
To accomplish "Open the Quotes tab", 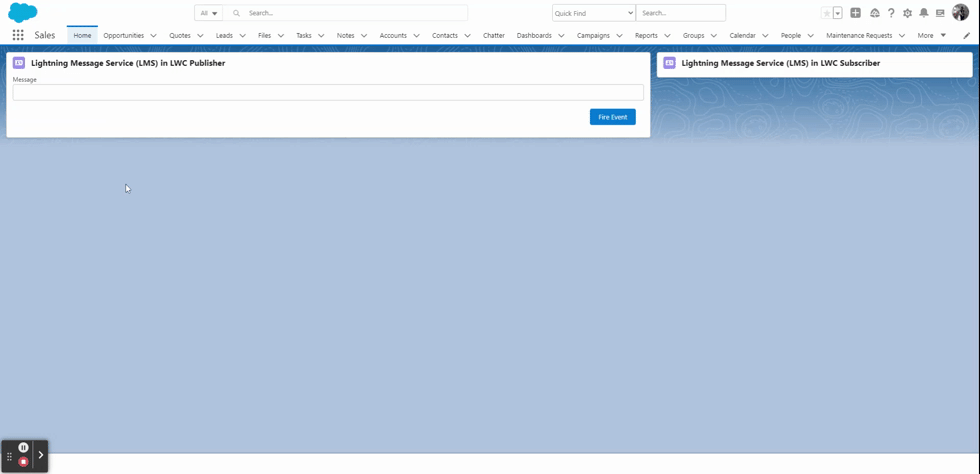I will click(180, 36).
